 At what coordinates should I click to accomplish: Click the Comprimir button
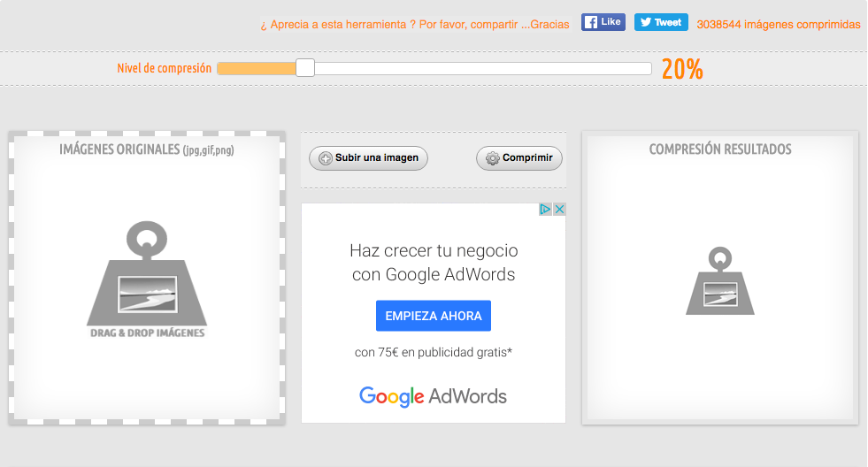(x=519, y=158)
